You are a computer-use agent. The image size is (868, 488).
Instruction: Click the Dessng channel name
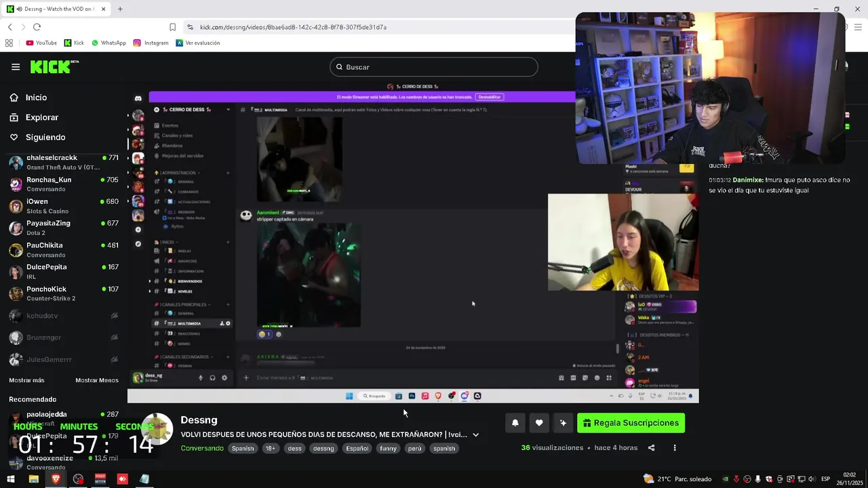pos(199,420)
